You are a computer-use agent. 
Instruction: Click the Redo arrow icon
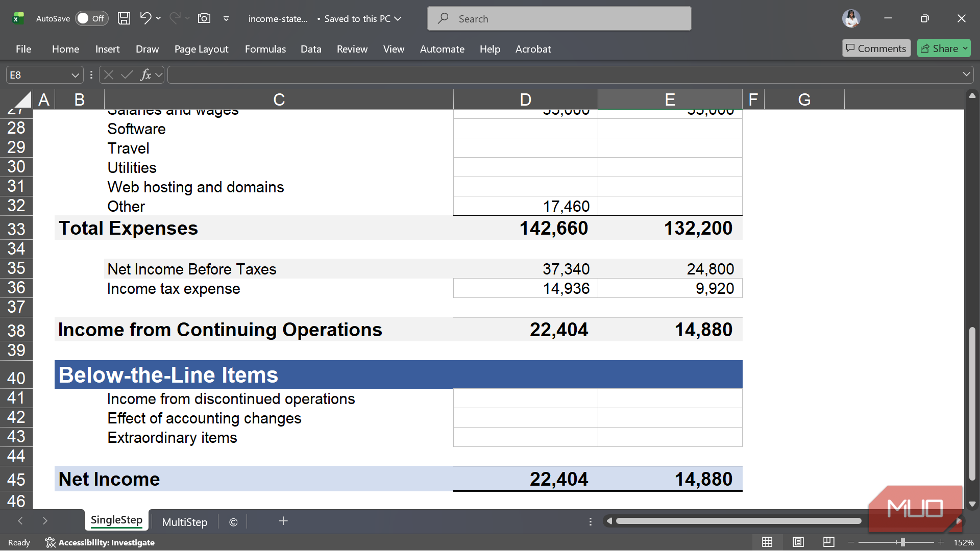click(x=175, y=18)
